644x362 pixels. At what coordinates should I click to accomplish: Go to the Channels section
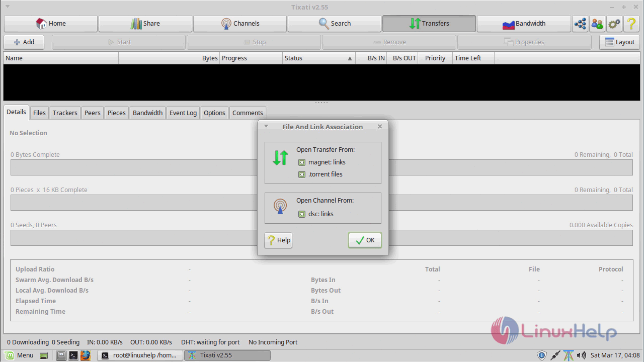240,24
